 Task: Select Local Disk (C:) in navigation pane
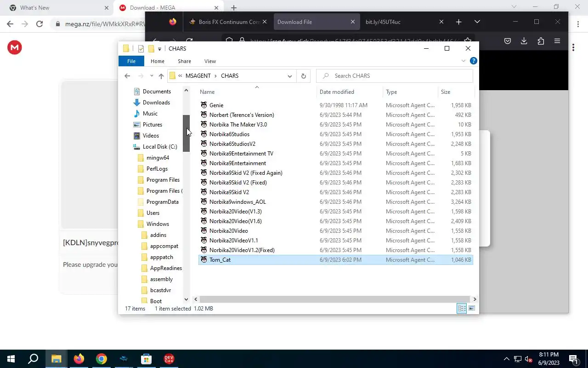[159, 147]
